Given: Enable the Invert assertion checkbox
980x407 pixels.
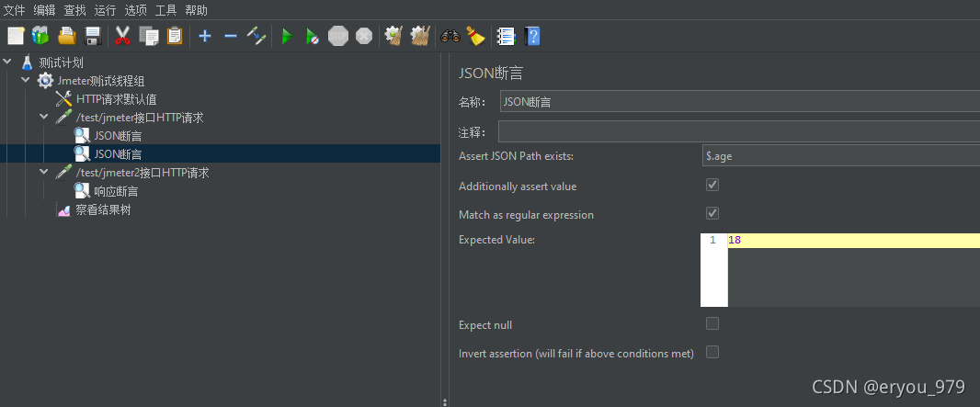Looking at the screenshot, I should 712,352.
